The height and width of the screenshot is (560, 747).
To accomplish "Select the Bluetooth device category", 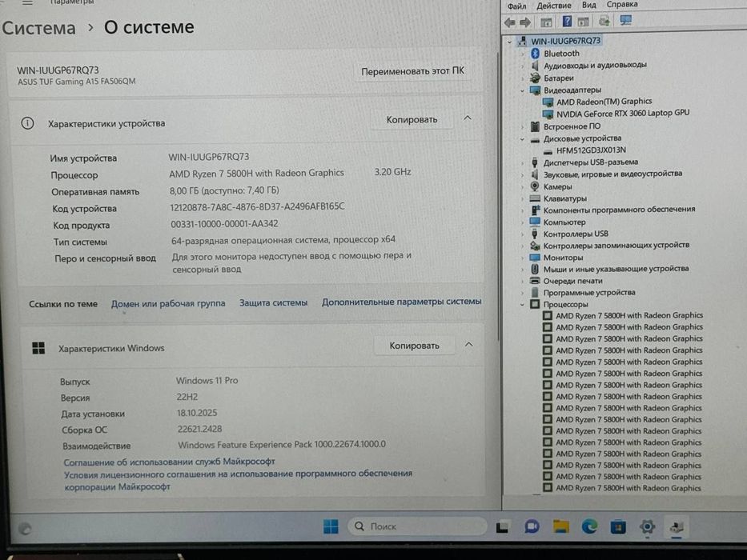I will coord(561,54).
